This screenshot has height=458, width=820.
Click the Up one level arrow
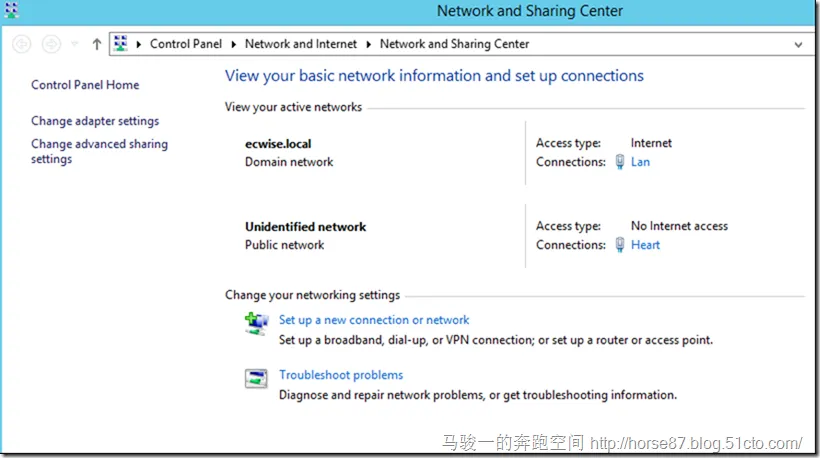tap(96, 44)
